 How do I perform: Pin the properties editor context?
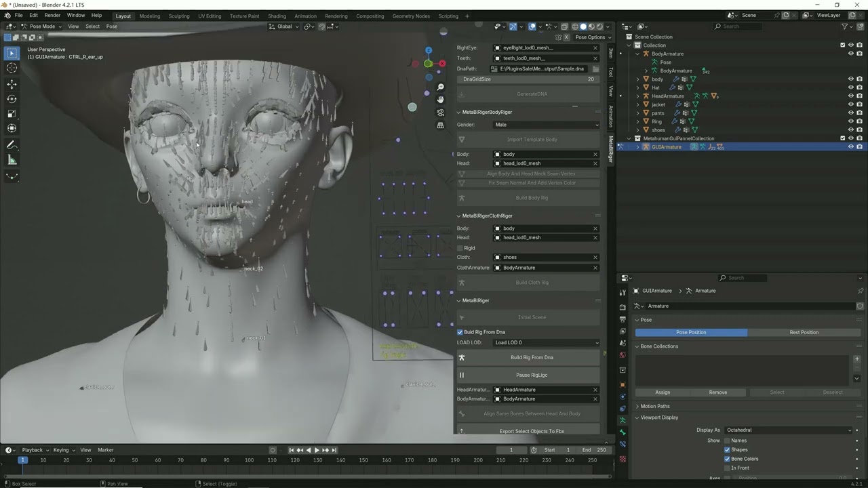pyautogui.click(x=861, y=291)
